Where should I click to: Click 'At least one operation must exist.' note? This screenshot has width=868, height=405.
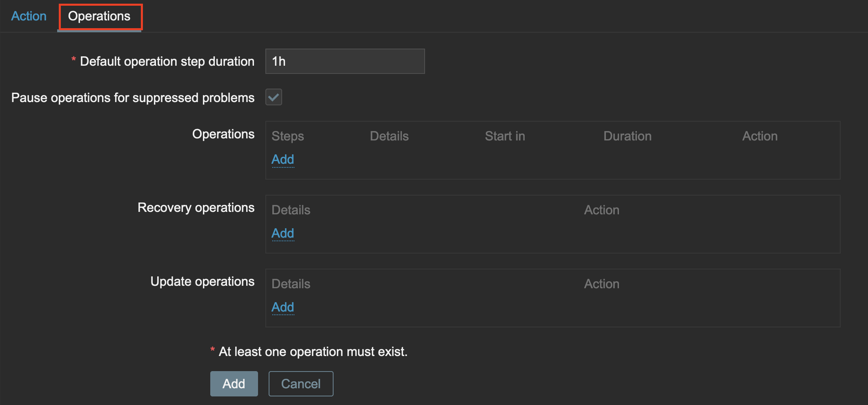click(313, 352)
